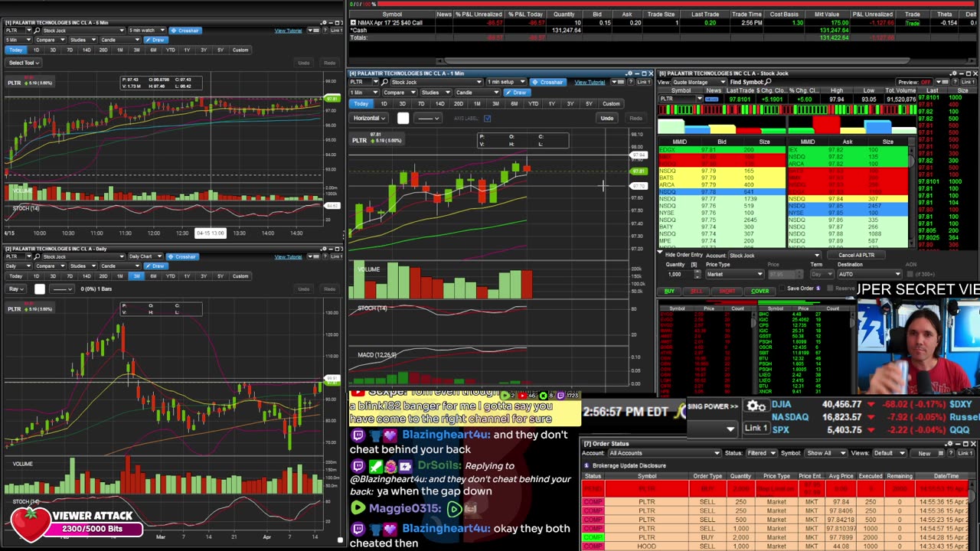The height and width of the screenshot is (551, 980).
Task: Open the settings gear in 1 Min chart titlebar
Action: click(x=629, y=73)
